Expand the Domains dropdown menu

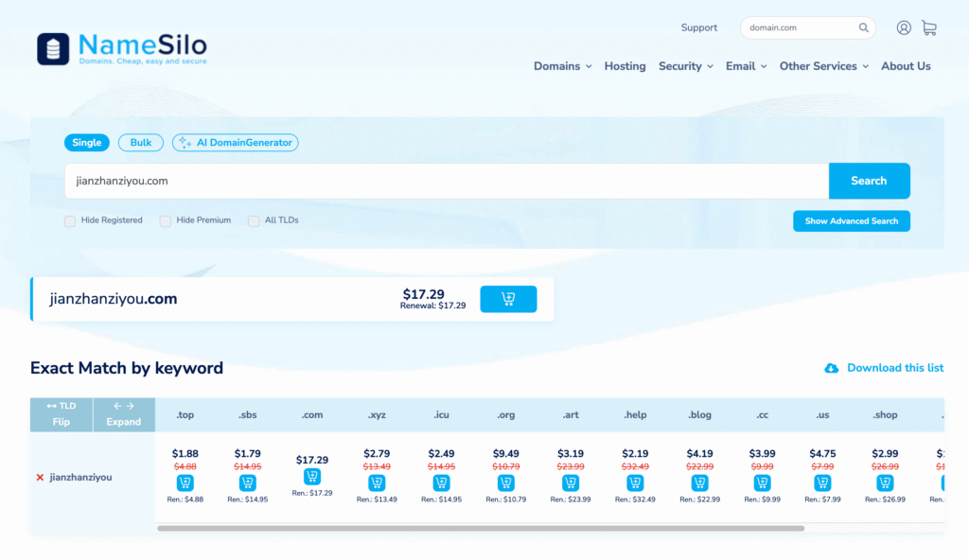pos(562,66)
